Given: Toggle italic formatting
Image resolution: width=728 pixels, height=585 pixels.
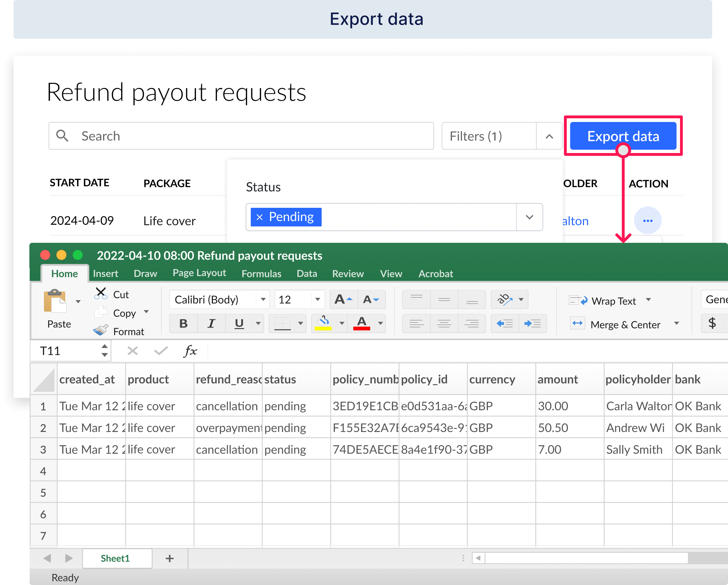Looking at the screenshot, I should coord(212,323).
